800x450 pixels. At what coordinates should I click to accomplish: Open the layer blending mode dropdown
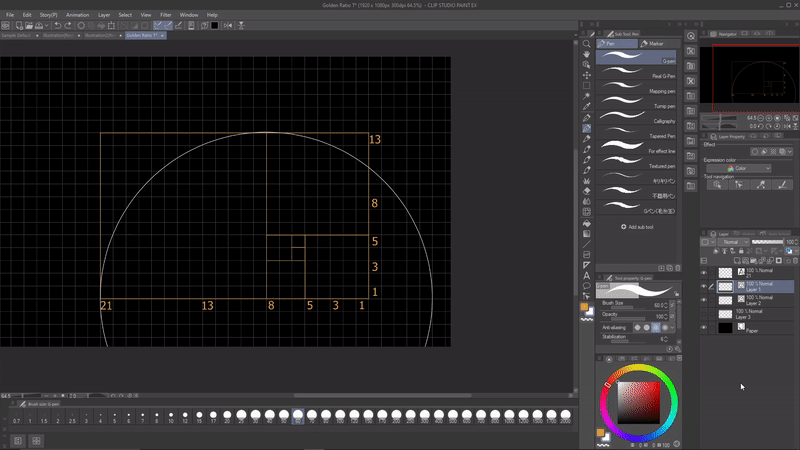(x=734, y=242)
